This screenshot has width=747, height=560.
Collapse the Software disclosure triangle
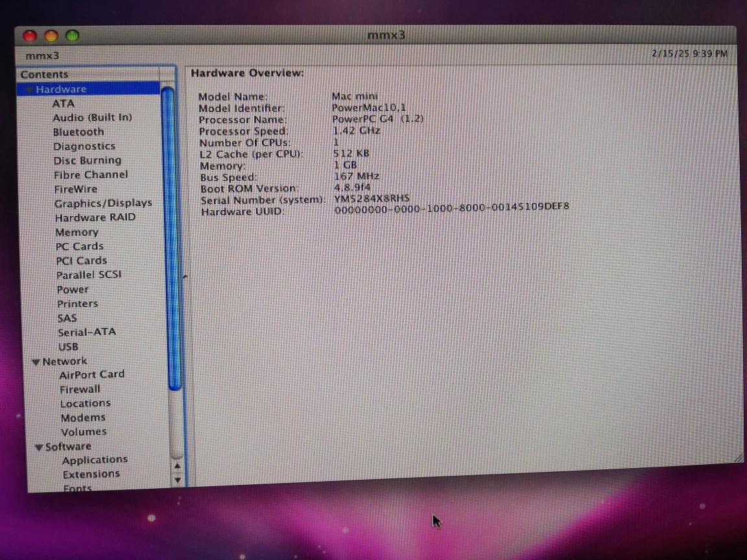[x=39, y=447]
